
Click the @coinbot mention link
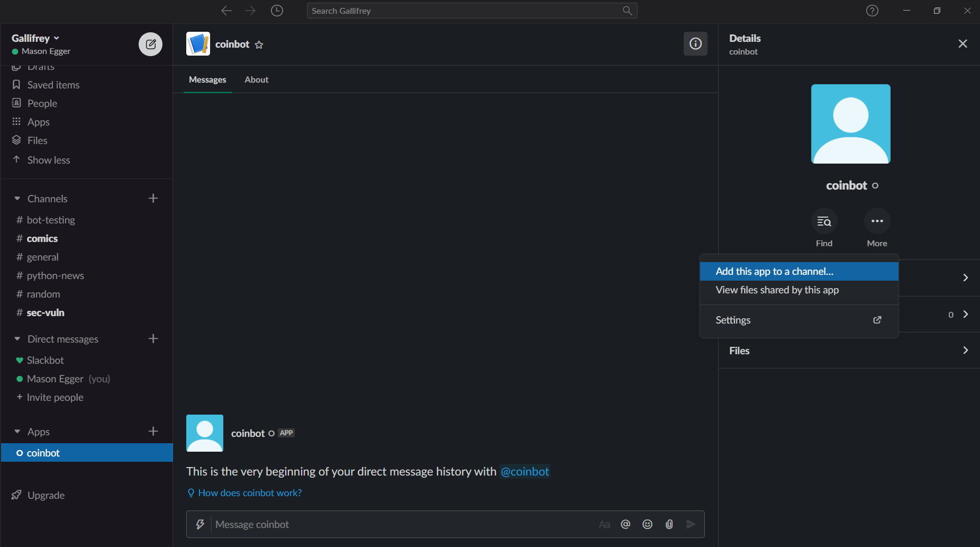525,471
